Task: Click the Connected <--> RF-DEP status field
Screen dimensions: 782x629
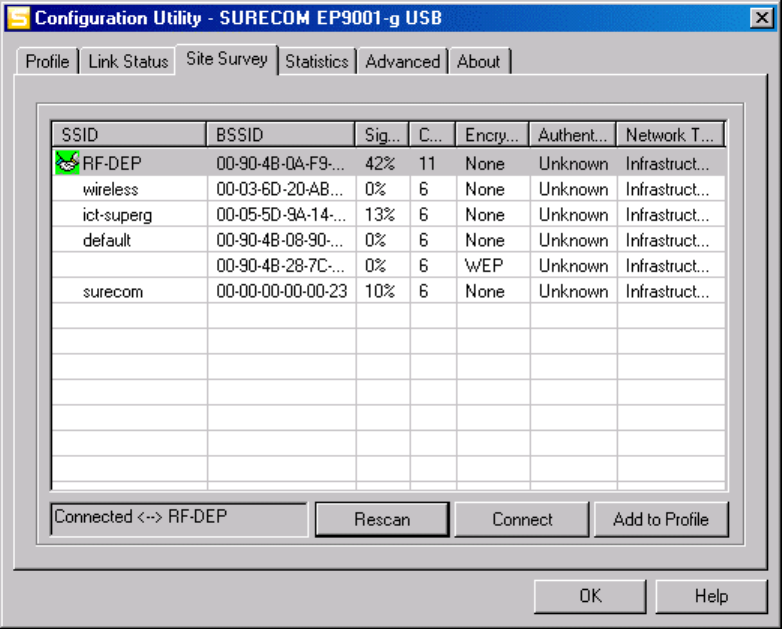Action: 179,519
